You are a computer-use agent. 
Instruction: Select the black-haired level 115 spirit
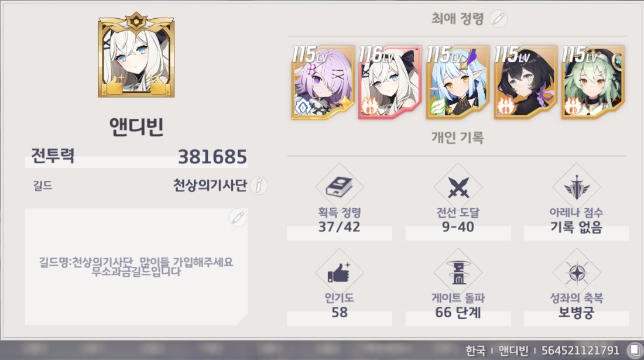click(525, 83)
